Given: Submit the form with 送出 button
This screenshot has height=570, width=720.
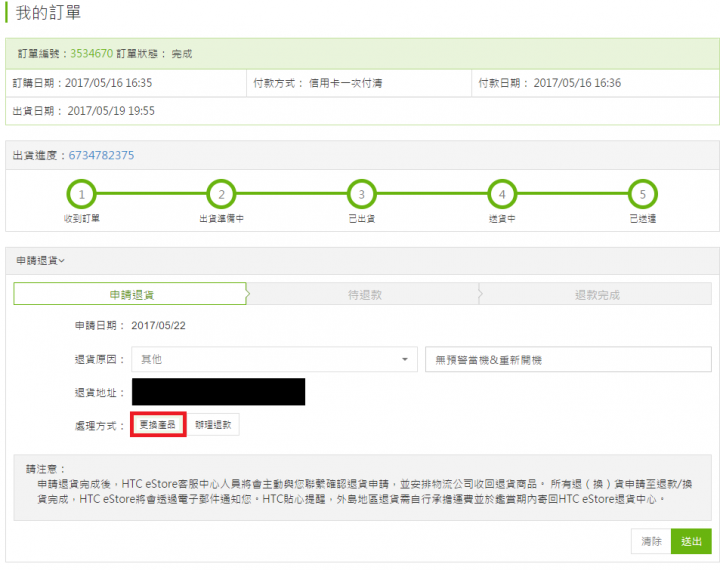Looking at the screenshot, I should 691,541.
